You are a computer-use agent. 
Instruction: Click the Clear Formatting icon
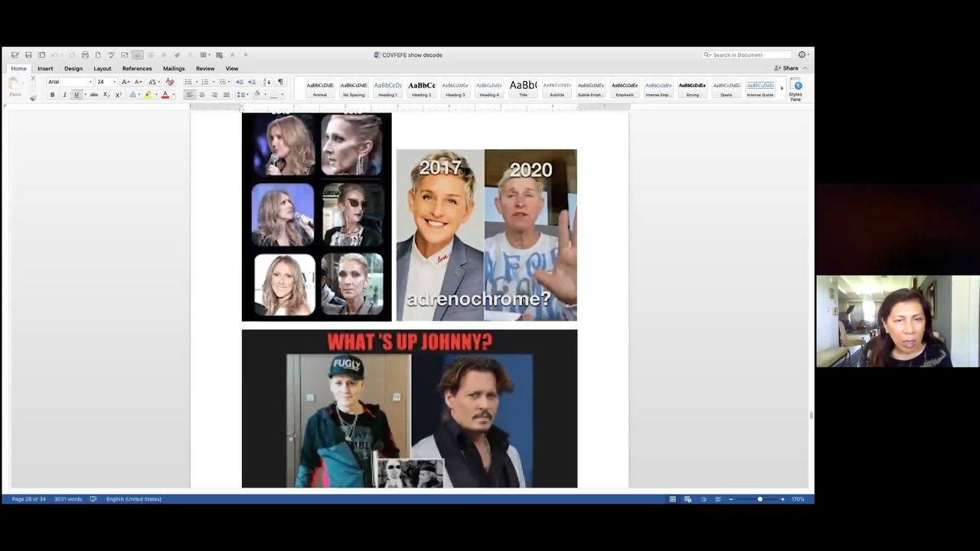(x=170, y=82)
